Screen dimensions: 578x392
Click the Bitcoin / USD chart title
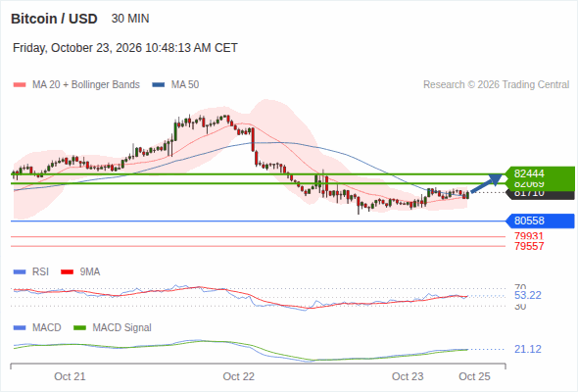coord(54,19)
